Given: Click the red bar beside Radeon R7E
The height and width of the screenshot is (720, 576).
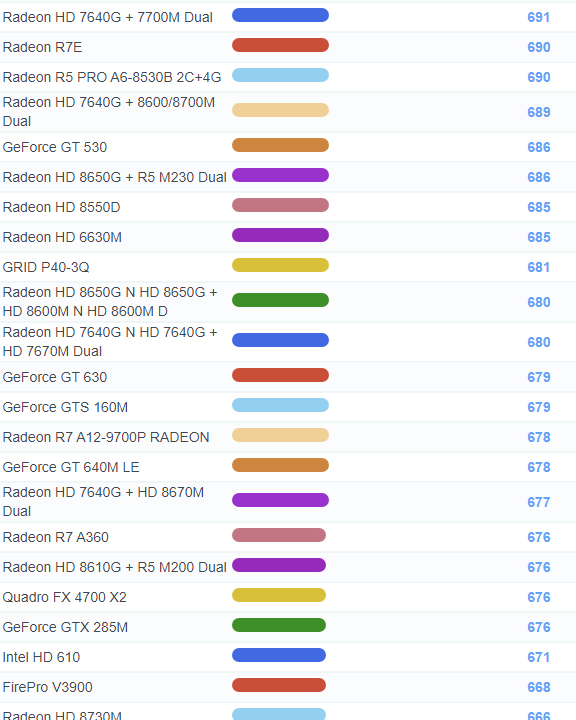Looking at the screenshot, I should point(280,45).
